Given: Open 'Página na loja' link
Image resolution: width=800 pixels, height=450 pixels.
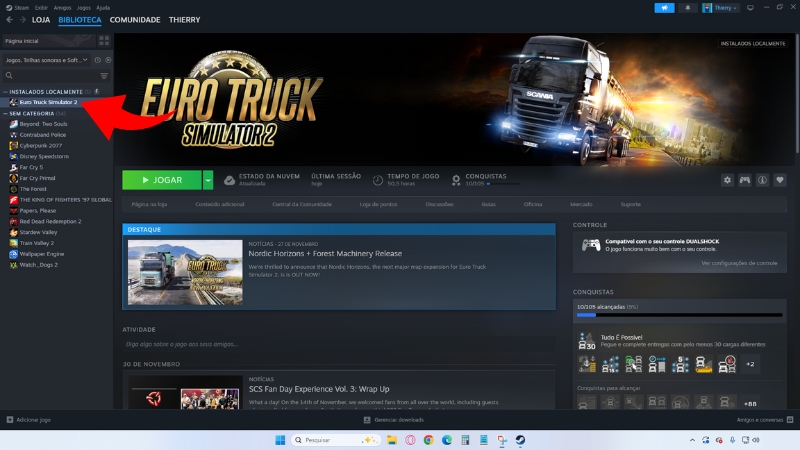Looking at the screenshot, I should (149, 204).
